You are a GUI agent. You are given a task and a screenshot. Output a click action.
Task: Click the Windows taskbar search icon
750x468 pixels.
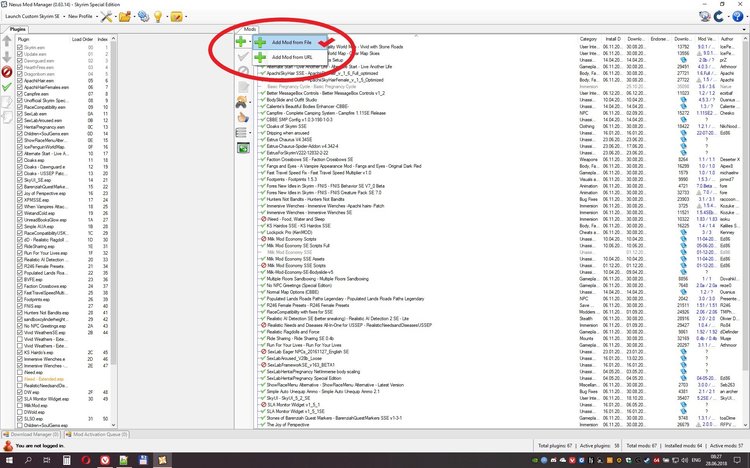28,460
